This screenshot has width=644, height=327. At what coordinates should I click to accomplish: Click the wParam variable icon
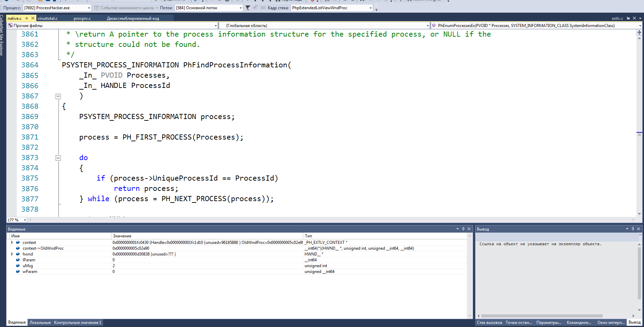[18, 272]
